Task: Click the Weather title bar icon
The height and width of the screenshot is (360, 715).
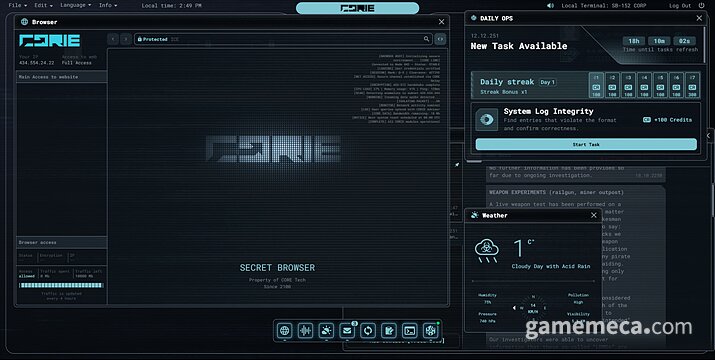Action: (475, 215)
